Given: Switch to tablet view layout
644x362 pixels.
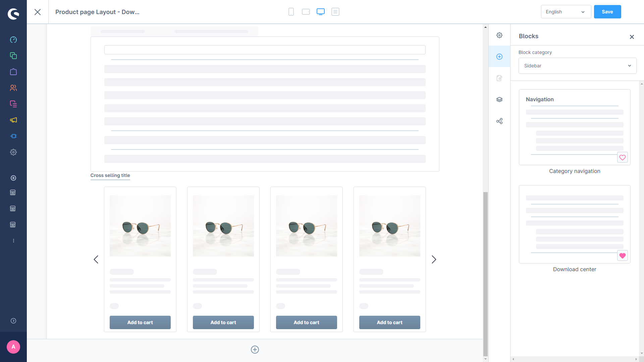Looking at the screenshot, I should 306,12.
